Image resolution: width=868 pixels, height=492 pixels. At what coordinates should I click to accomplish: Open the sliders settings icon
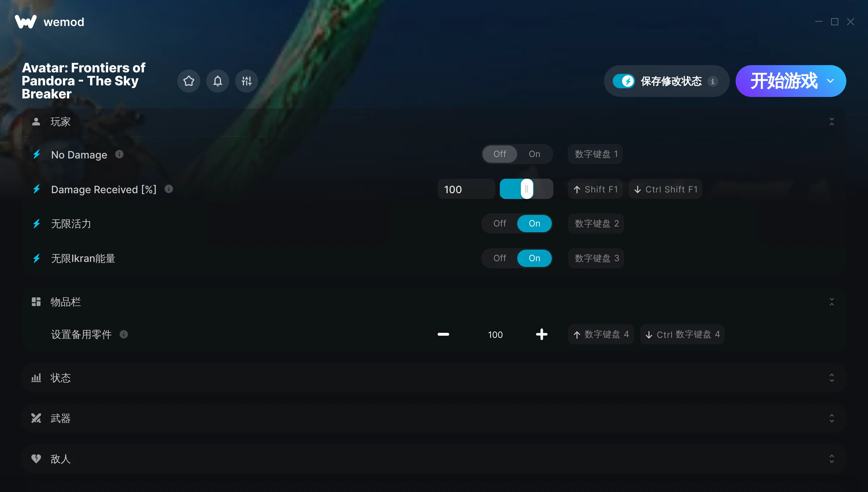point(247,81)
